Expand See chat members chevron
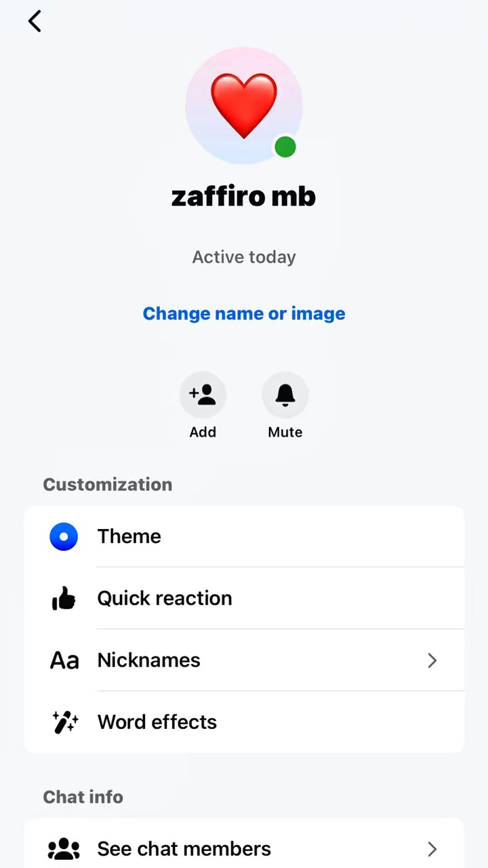 [x=432, y=849]
